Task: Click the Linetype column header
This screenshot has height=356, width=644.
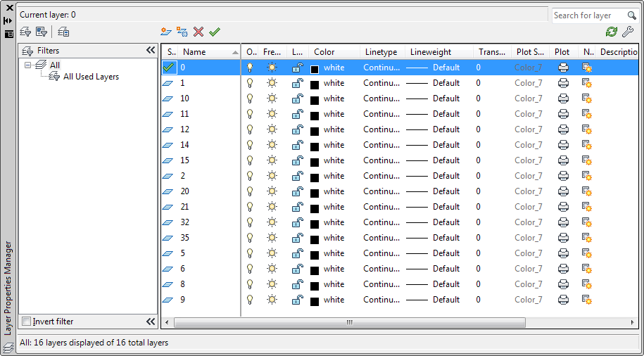Action: point(381,52)
